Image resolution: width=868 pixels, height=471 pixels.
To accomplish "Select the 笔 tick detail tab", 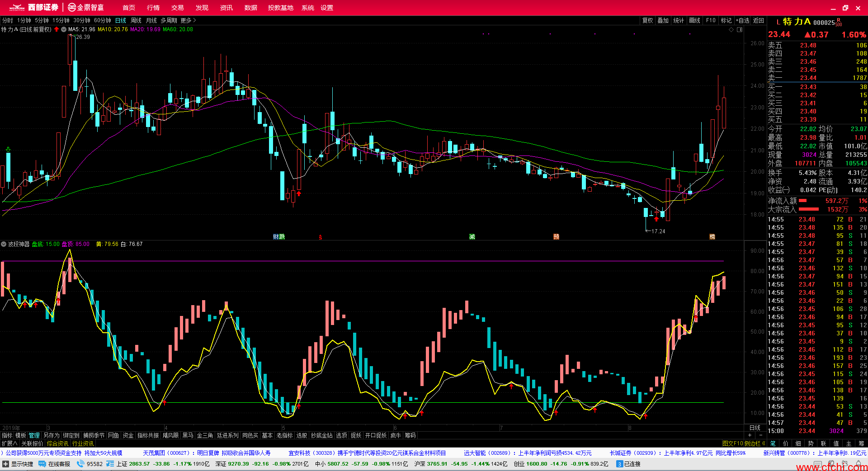I will (773, 443).
